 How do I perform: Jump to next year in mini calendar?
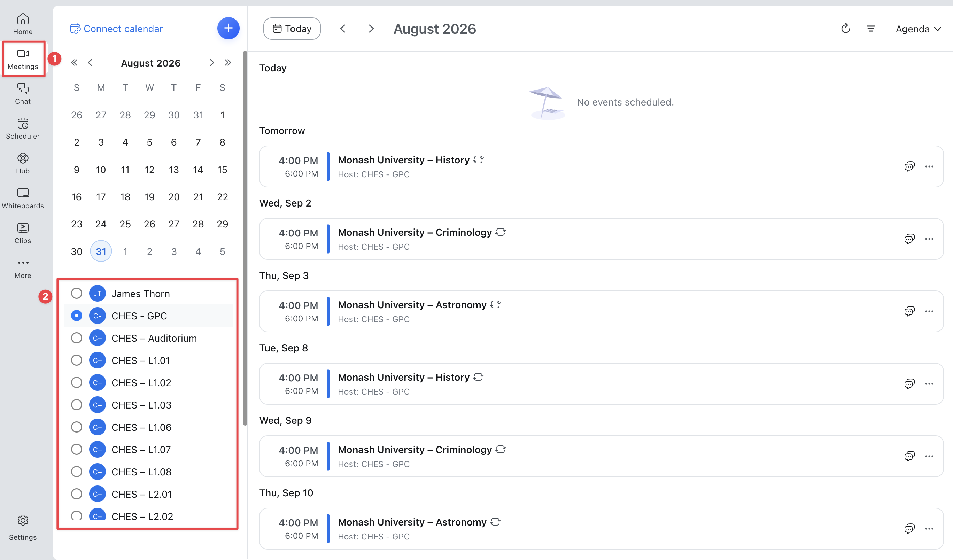228,63
